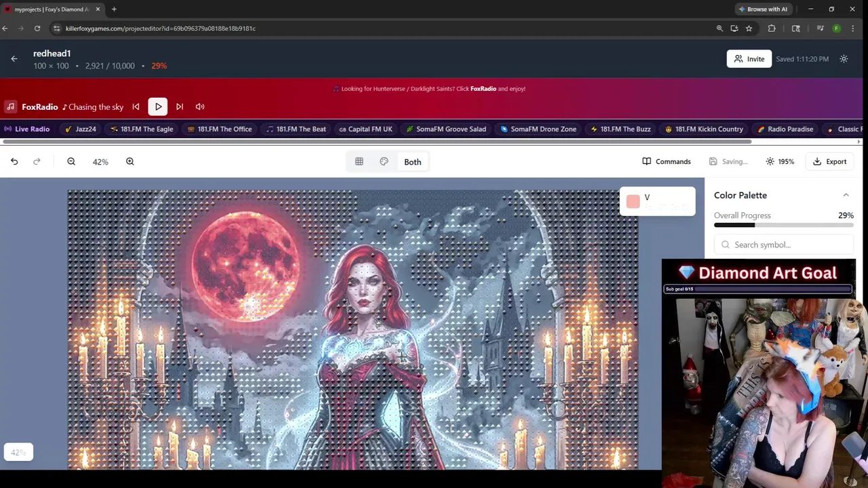868x488 pixels.
Task: Export the diamond art project
Action: point(829,161)
